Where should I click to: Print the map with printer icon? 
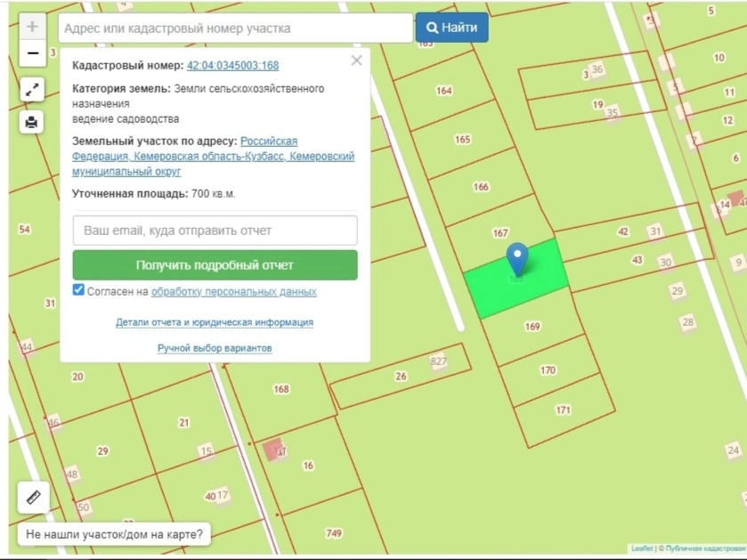coord(32,122)
